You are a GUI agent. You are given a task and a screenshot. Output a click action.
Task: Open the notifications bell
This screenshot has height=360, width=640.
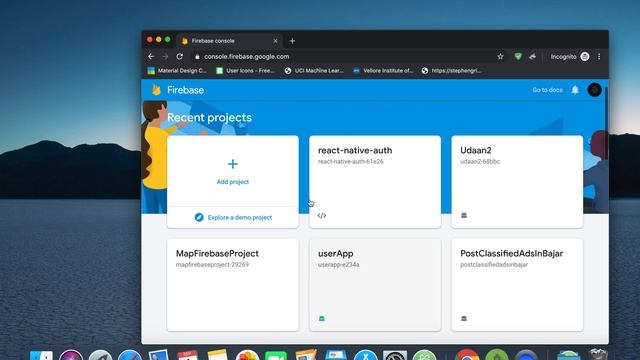(x=575, y=90)
